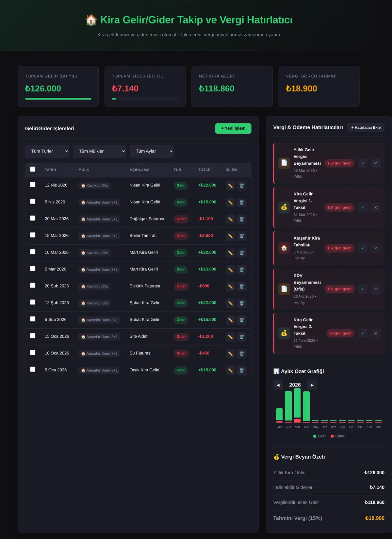Open the Tüm Mülkler property filter
The width and height of the screenshot is (392, 539).
(x=99, y=151)
